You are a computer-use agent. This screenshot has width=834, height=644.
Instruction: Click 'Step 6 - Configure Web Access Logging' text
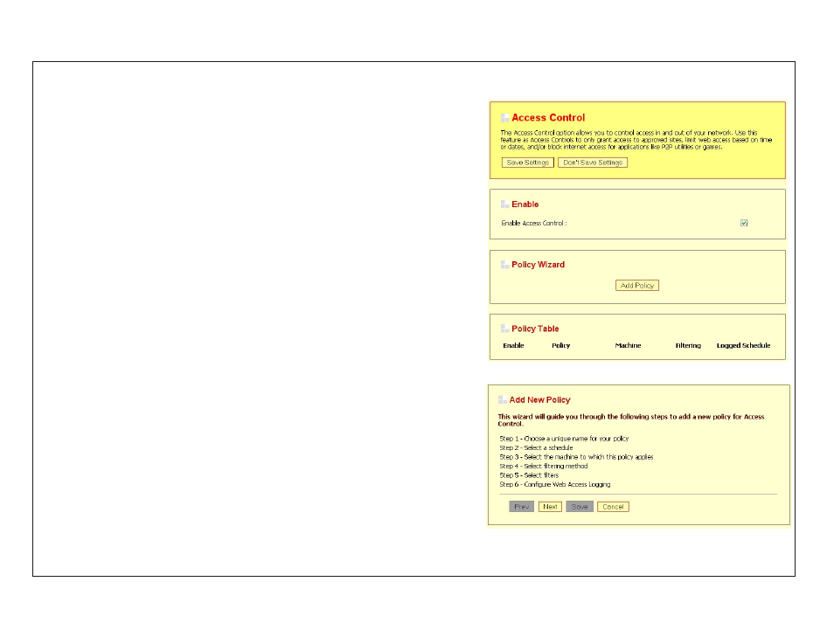coord(555,484)
